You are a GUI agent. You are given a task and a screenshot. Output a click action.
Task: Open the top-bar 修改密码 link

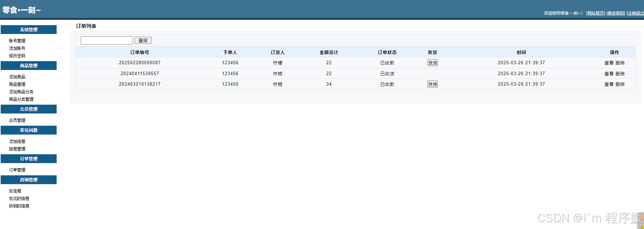616,13
